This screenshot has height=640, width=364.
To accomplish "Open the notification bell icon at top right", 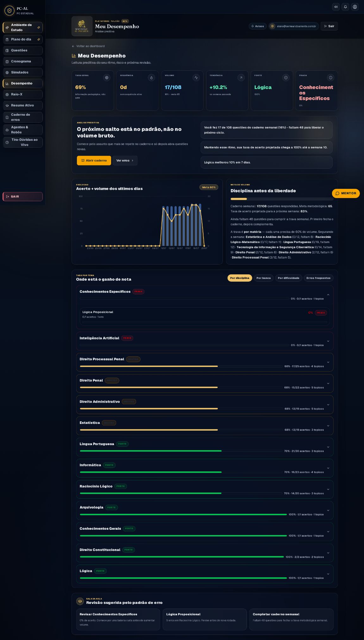I will pos(345,7).
